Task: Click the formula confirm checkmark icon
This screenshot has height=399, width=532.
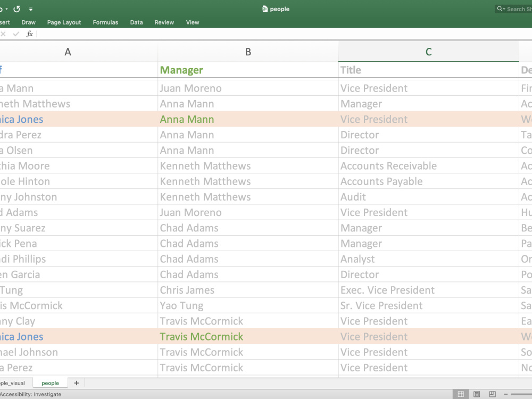Action: pyautogui.click(x=16, y=34)
